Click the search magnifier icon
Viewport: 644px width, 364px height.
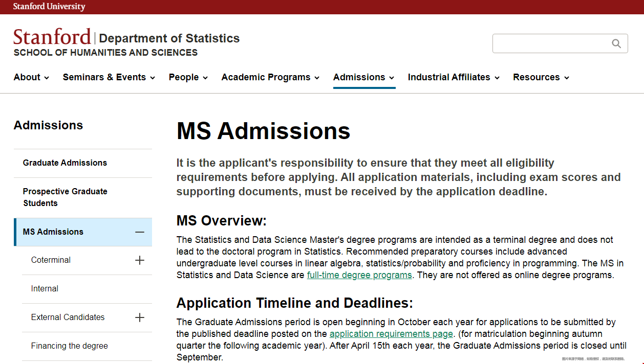click(616, 43)
